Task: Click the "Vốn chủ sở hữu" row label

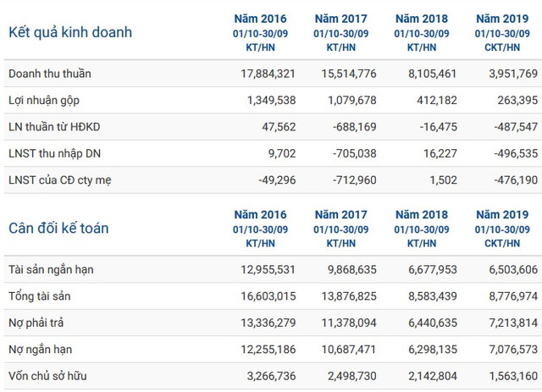Action: click(50, 376)
